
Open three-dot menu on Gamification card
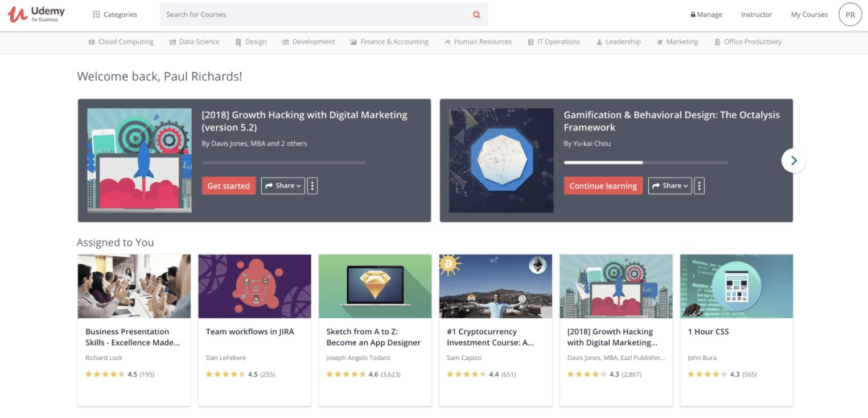tap(700, 186)
